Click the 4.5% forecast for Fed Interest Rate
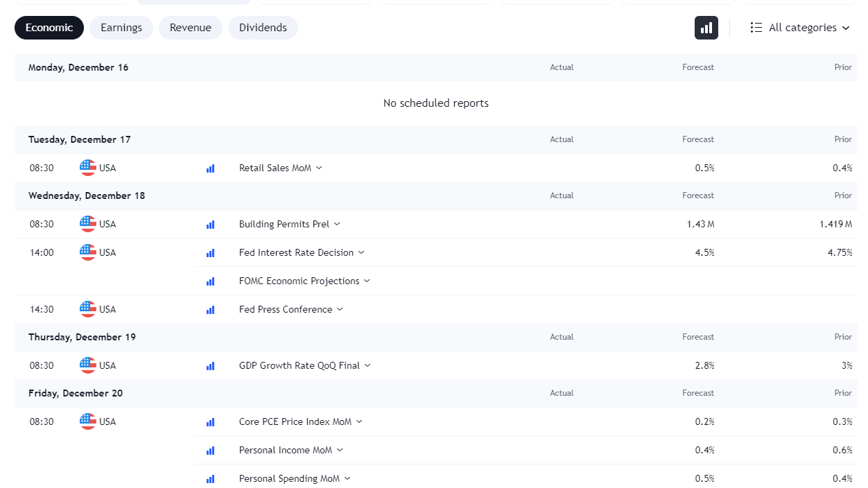Image resolution: width=868 pixels, height=488 pixels. click(704, 252)
